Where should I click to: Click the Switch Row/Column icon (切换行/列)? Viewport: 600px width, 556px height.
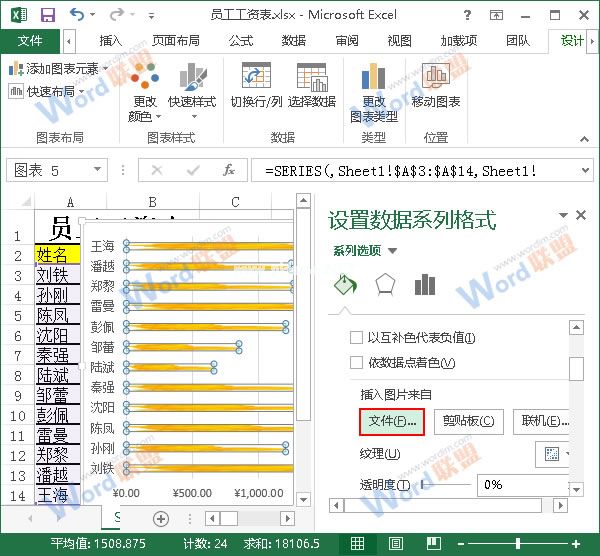pos(256,86)
